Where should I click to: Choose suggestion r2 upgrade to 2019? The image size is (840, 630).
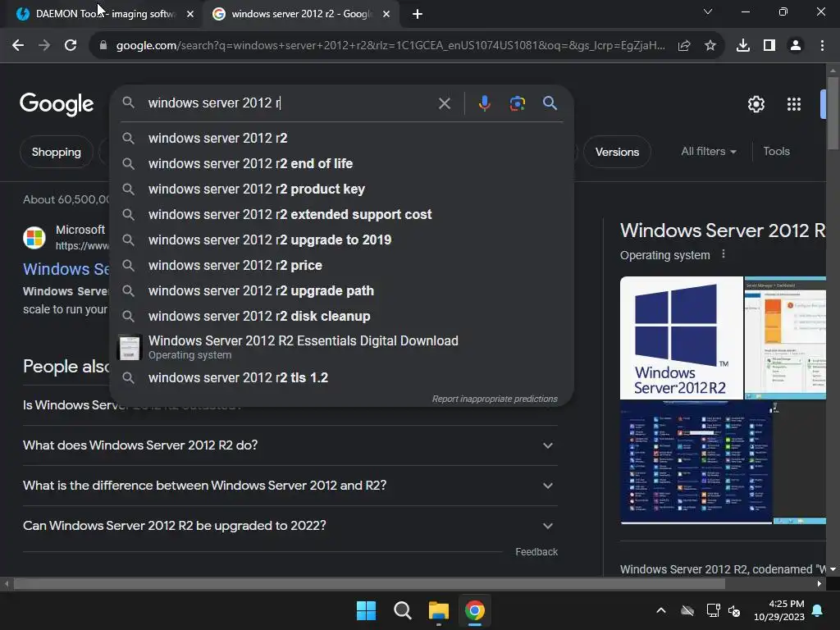point(342,240)
